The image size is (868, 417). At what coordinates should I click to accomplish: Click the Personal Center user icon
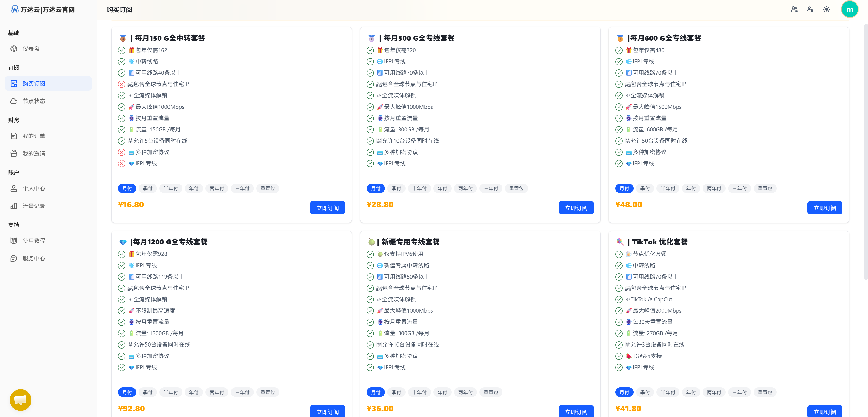click(x=14, y=188)
